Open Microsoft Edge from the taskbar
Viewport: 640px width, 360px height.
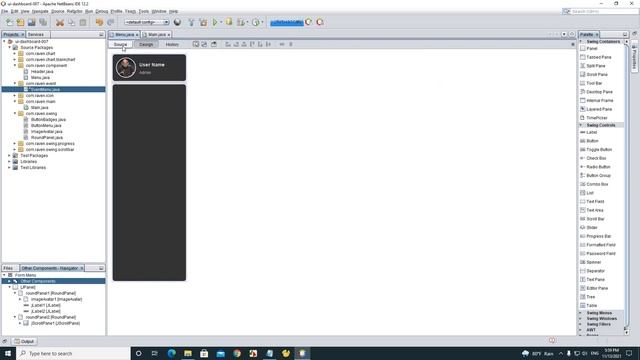coord(171,353)
